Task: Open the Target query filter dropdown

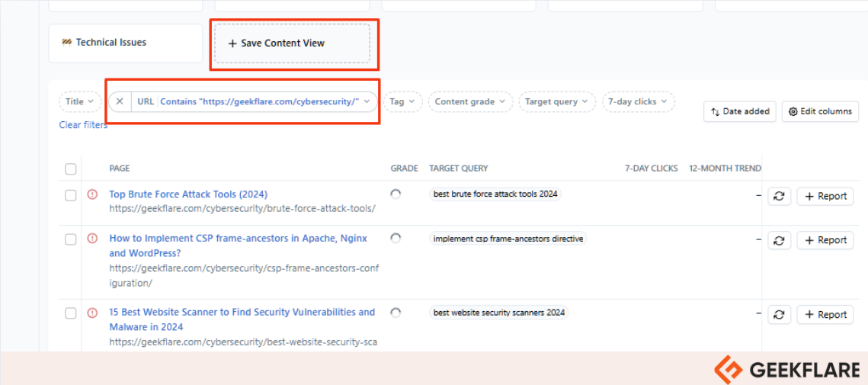Action: pos(556,101)
